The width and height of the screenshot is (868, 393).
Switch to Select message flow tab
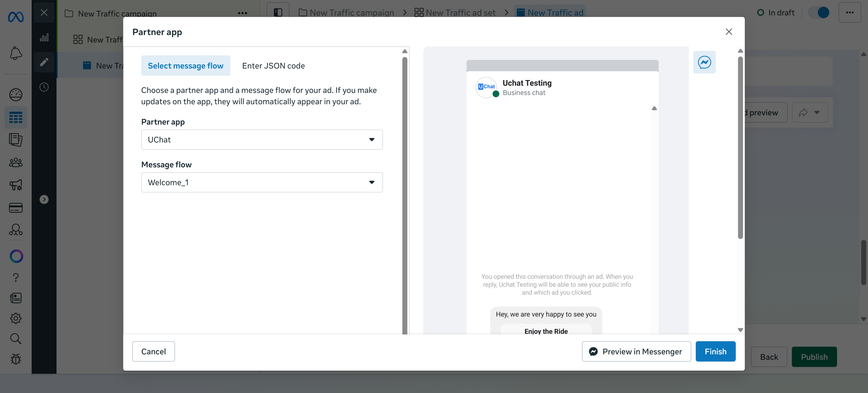click(x=185, y=66)
